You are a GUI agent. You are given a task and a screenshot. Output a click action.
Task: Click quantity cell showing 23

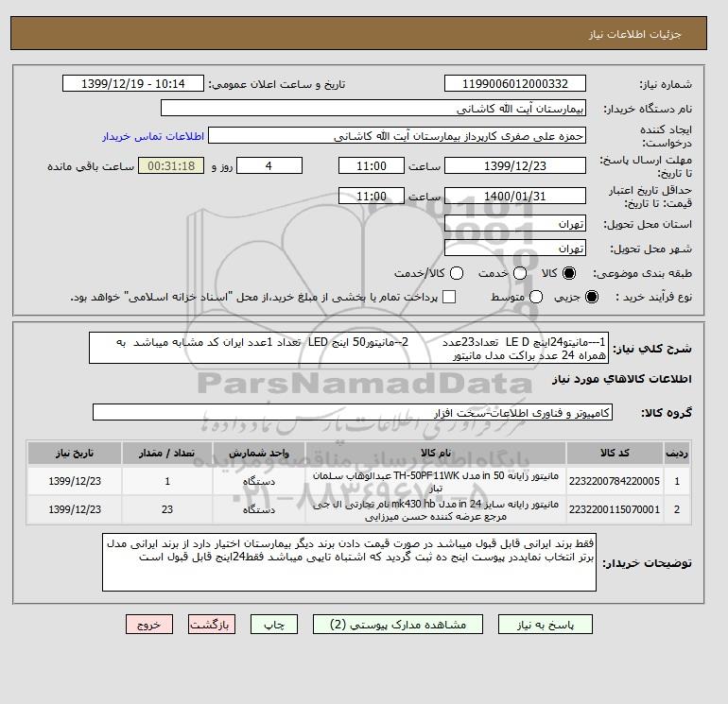click(x=167, y=509)
